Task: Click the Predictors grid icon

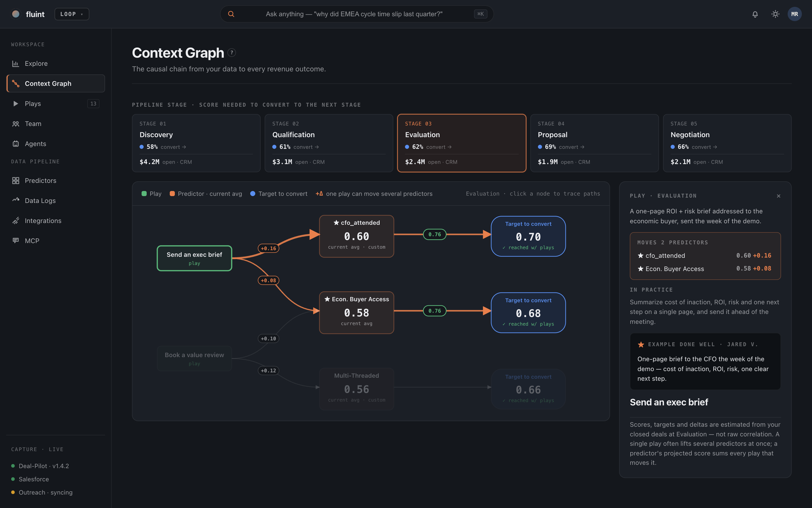Action: [16, 181]
